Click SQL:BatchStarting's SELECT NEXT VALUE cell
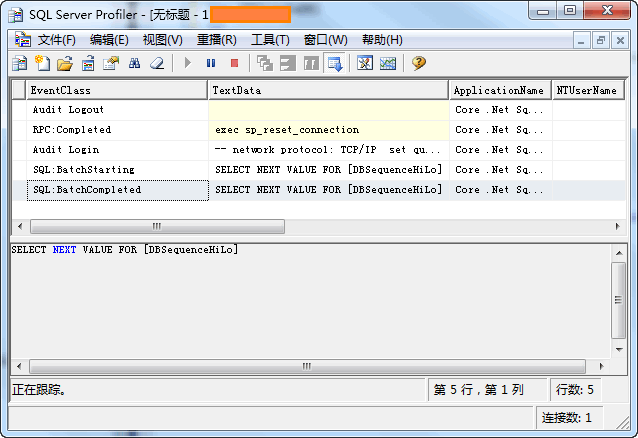Image resolution: width=638 pixels, height=438 pixels. 329,170
